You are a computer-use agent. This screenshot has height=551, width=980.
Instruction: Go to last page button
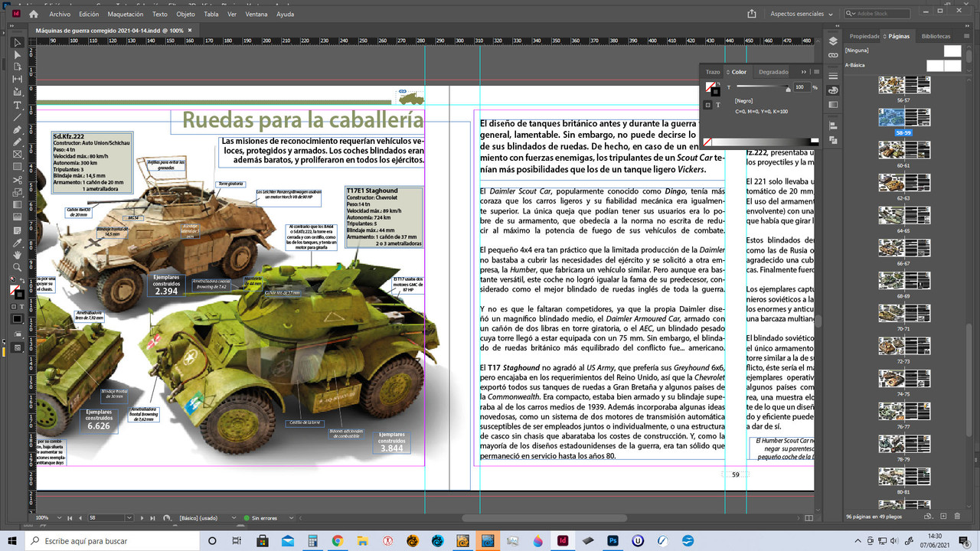tap(153, 518)
